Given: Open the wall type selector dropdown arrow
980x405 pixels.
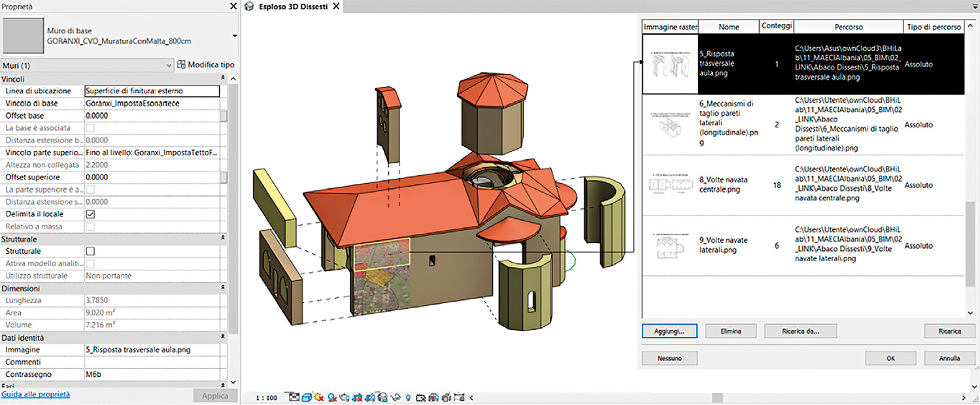Looking at the screenshot, I should (x=234, y=35).
